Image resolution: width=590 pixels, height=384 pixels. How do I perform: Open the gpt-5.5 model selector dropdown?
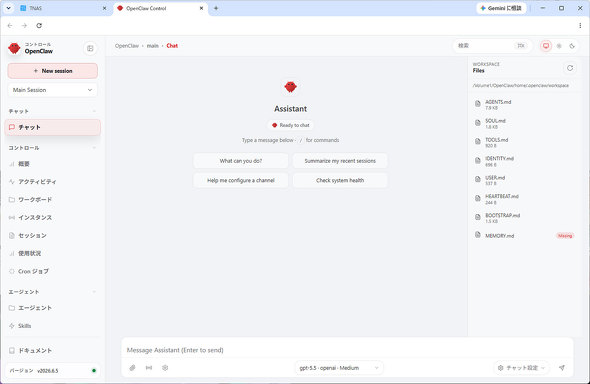point(339,368)
